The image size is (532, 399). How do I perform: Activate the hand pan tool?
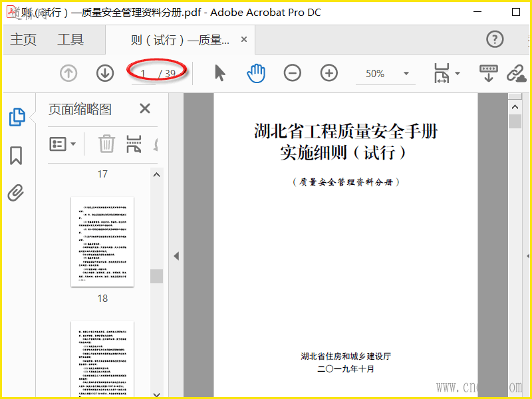pyautogui.click(x=256, y=73)
